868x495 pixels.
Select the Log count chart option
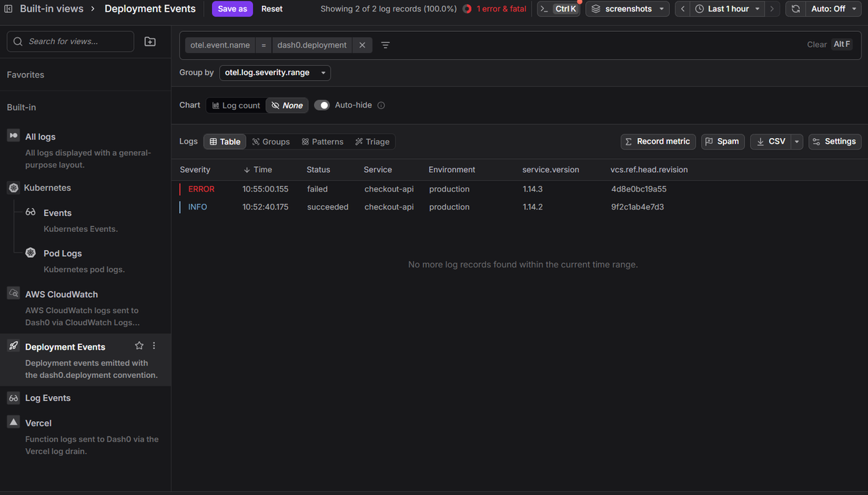click(236, 106)
